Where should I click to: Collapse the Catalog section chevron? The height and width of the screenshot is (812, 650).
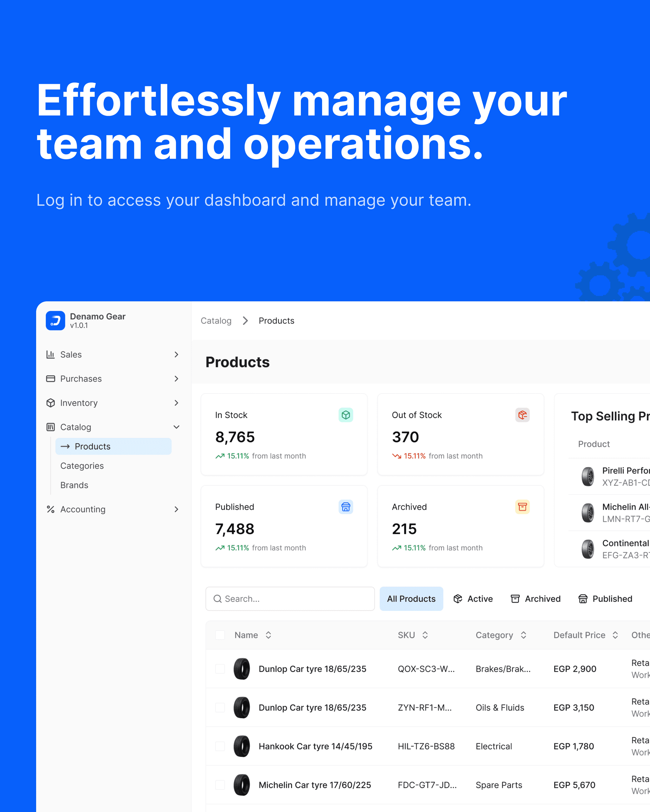176,427
